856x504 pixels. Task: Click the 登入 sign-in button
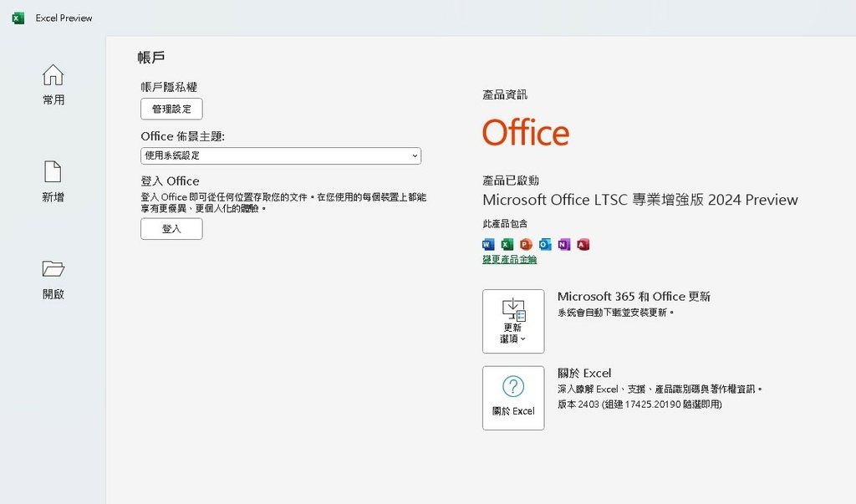[x=171, y=228]
